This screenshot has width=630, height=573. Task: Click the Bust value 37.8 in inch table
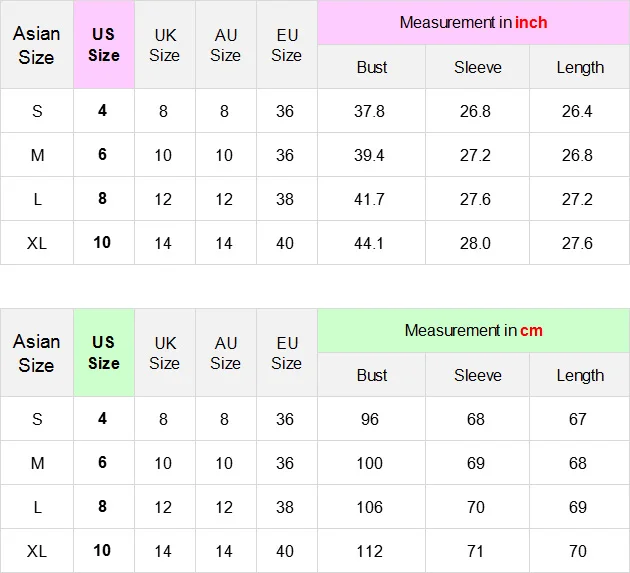371,111
